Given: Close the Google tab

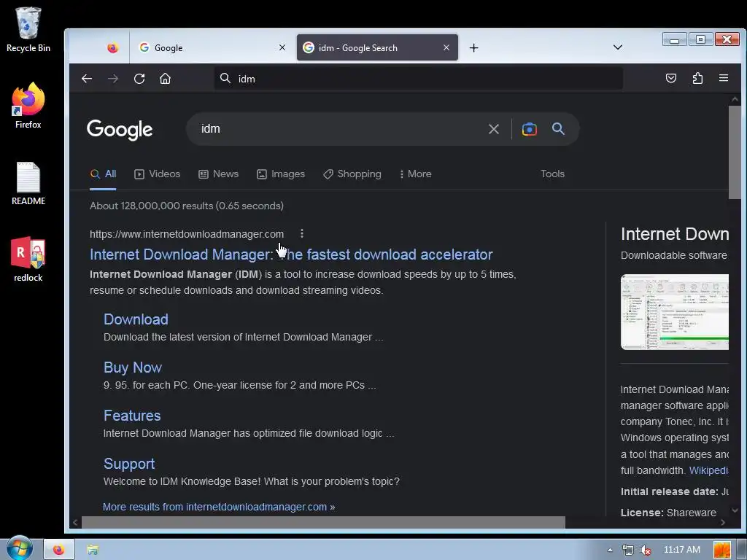Looking at the screenshot, I should coord(282,47).
